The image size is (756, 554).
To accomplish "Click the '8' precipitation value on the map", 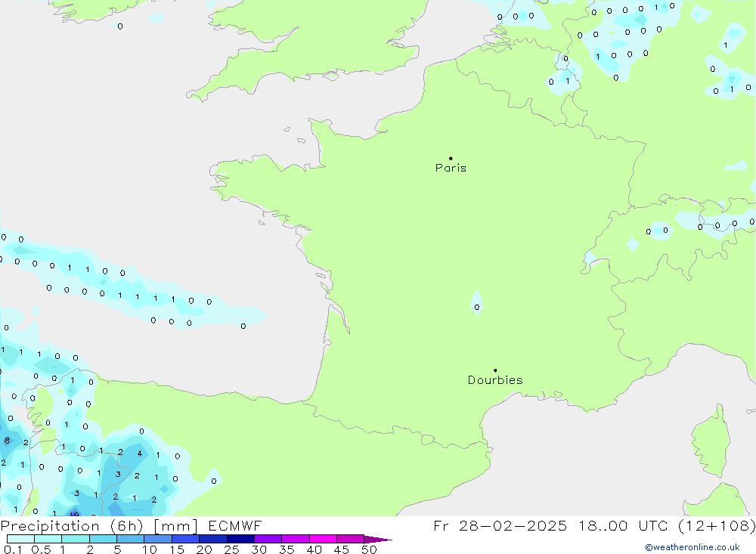I will pos(7,440).
